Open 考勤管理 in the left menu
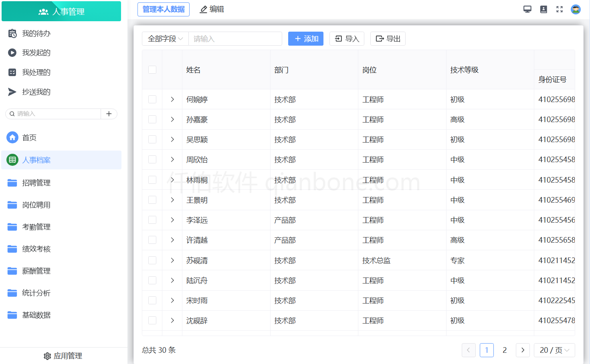590x364 pixels. 36,227
